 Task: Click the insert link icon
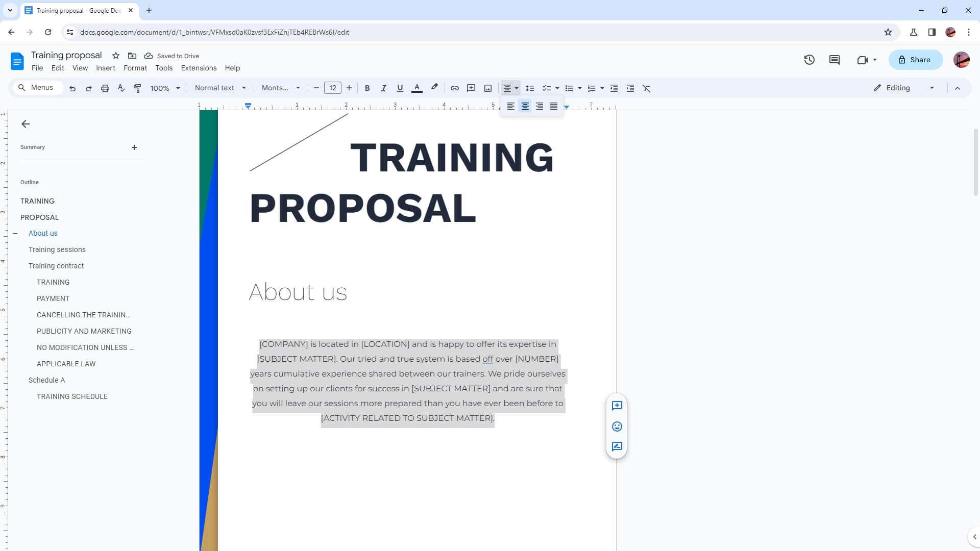click(455, 88)
